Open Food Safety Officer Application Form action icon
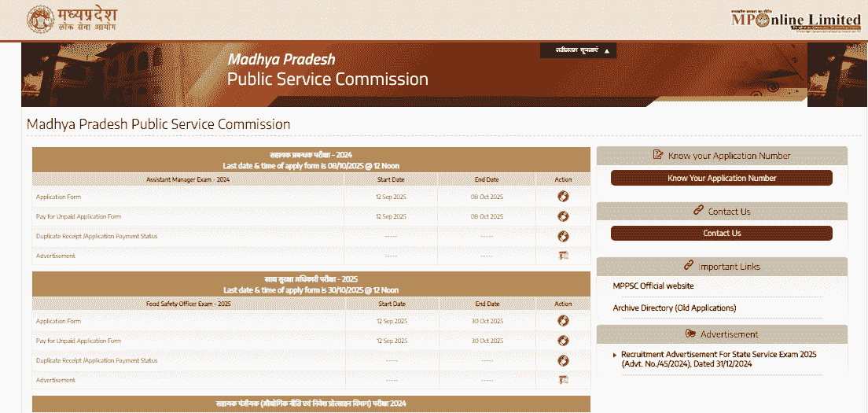The width and height of the screenshot is (868, 413). [x=563, y=321]
